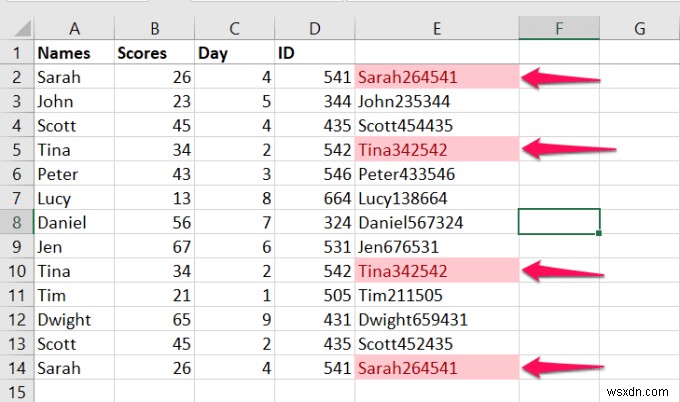The height and width of the screenshot is (402, 680).
Task: Select the "Scores" header cell
Action: 152,53
